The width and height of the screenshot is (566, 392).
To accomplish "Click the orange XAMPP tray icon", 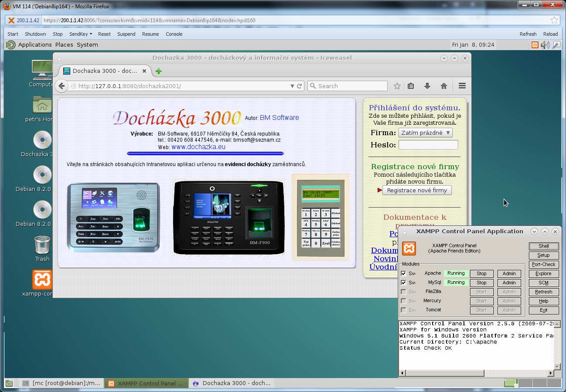I will click(x=535, y=44).
